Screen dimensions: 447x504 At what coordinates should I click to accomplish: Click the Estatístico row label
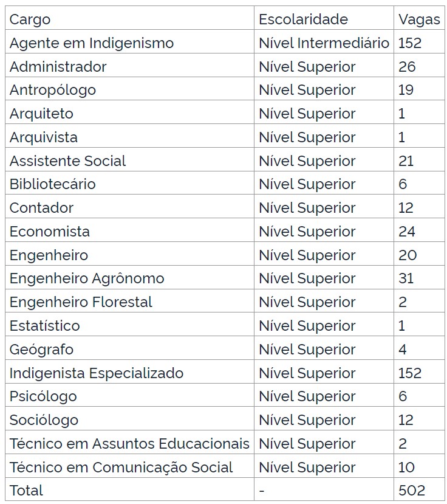coord(45,326)
